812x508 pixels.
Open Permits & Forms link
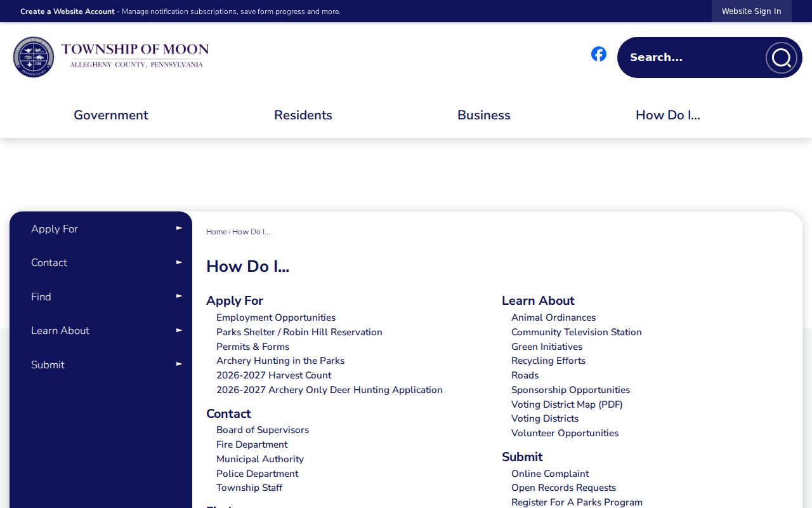pyautogui.click(x=252, y=347)
